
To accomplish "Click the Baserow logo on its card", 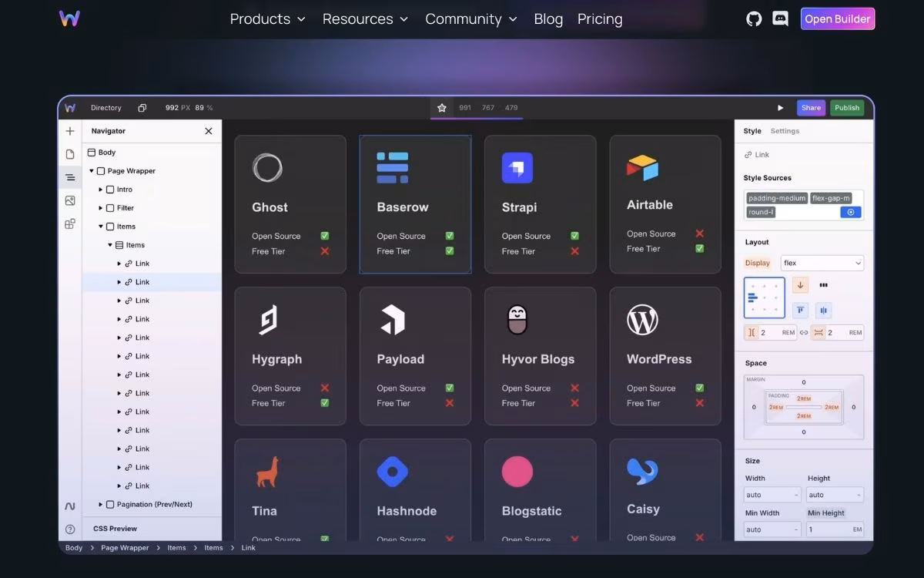I will (x=393, y=167).
